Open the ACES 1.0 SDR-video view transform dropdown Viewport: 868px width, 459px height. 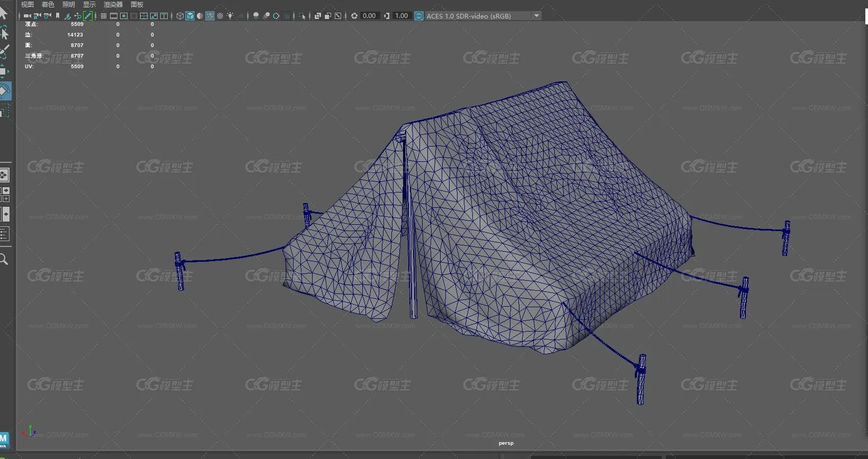pos(483,16)
